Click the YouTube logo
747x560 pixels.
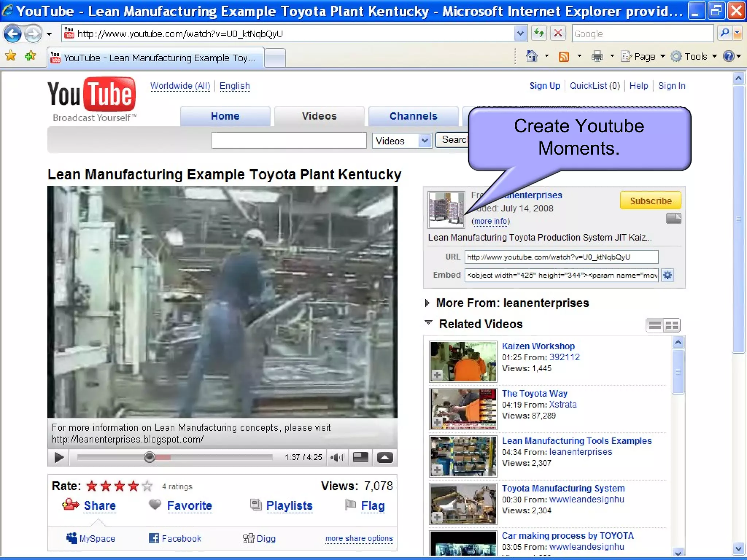(92, 99)
